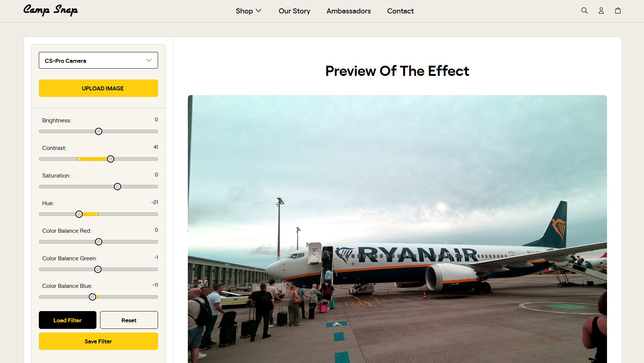Reset all filter settings

click(x=129, y=320)
